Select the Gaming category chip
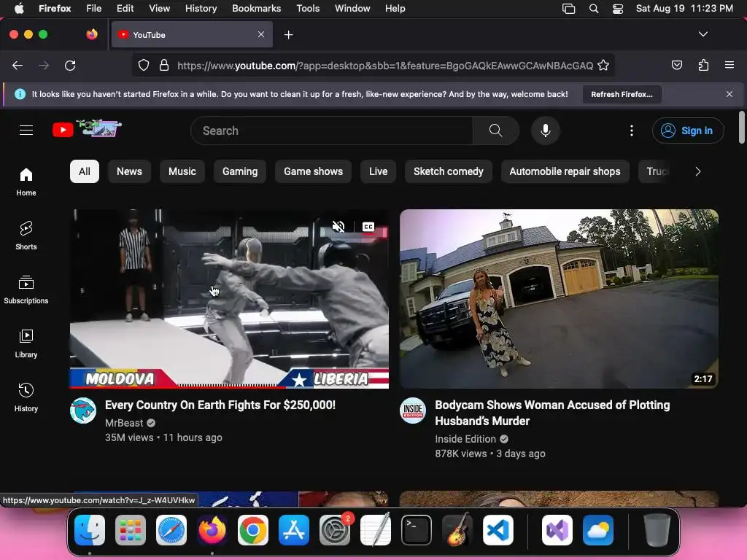The height and width of the screenshot is (560, 747). coord(239,171)
